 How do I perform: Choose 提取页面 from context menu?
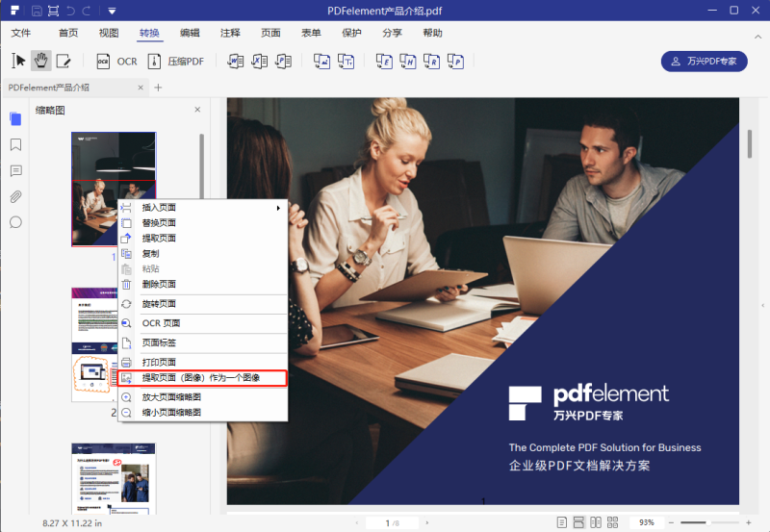click(x=202, y=238)
